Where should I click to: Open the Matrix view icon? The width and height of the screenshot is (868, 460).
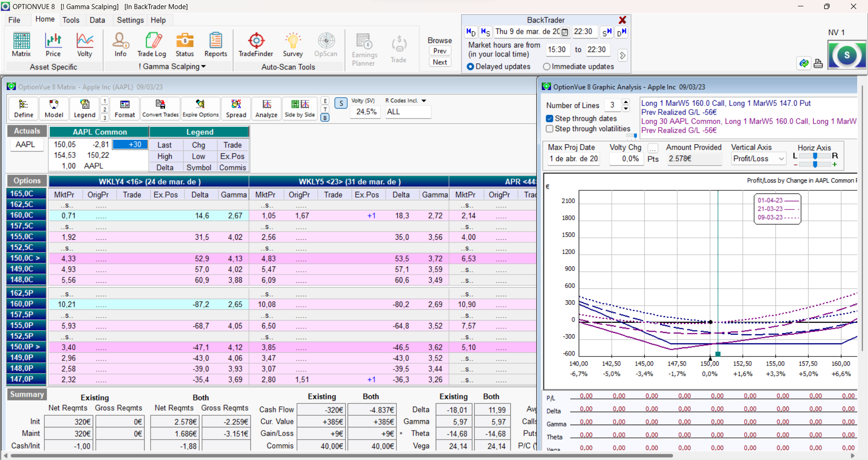point(21,45)
